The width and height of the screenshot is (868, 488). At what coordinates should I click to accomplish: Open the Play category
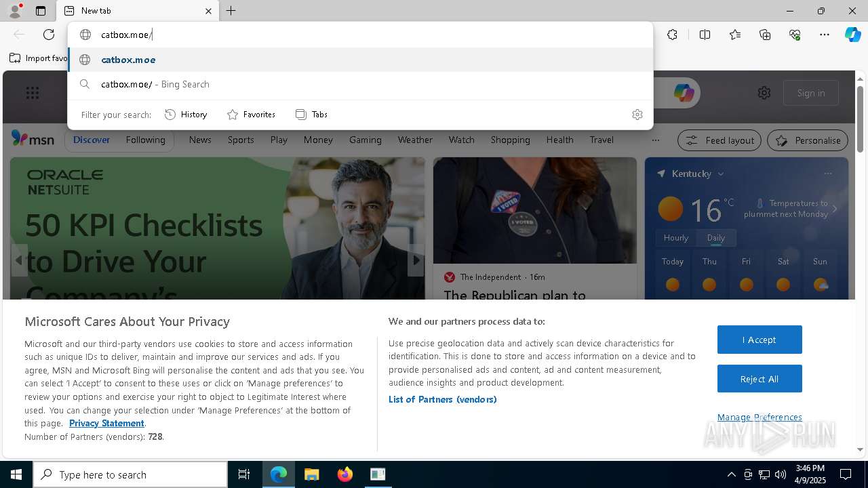click(279, 140)
